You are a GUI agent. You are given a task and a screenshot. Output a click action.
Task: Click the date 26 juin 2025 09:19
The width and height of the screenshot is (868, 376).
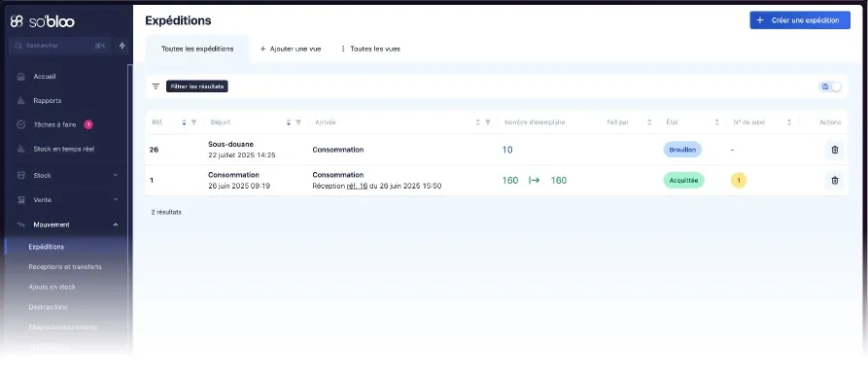coord(239,186)
